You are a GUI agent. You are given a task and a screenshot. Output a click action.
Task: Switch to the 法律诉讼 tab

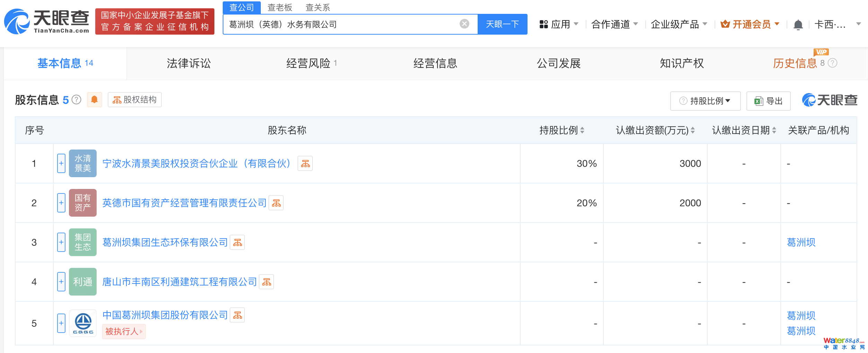(188, 63)
